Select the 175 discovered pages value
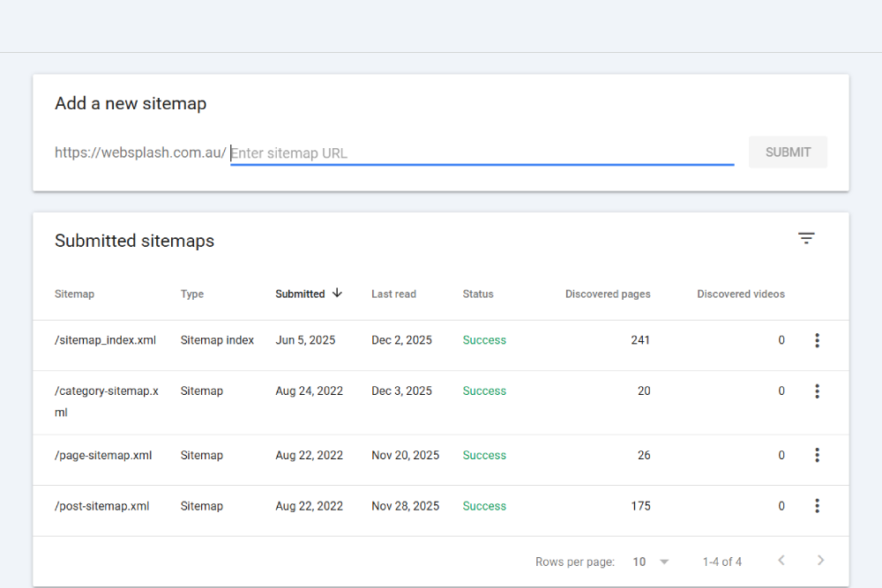 [x=640, y=506]
